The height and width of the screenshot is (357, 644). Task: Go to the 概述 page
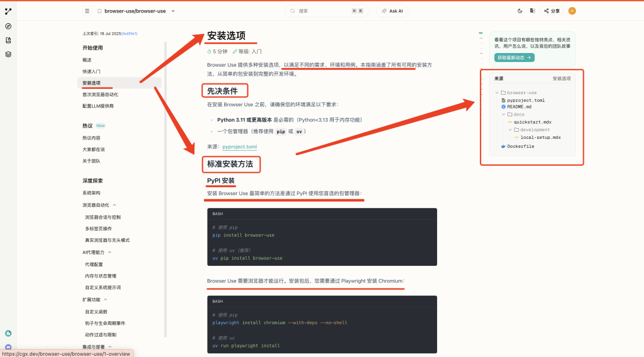pos(87,60)
